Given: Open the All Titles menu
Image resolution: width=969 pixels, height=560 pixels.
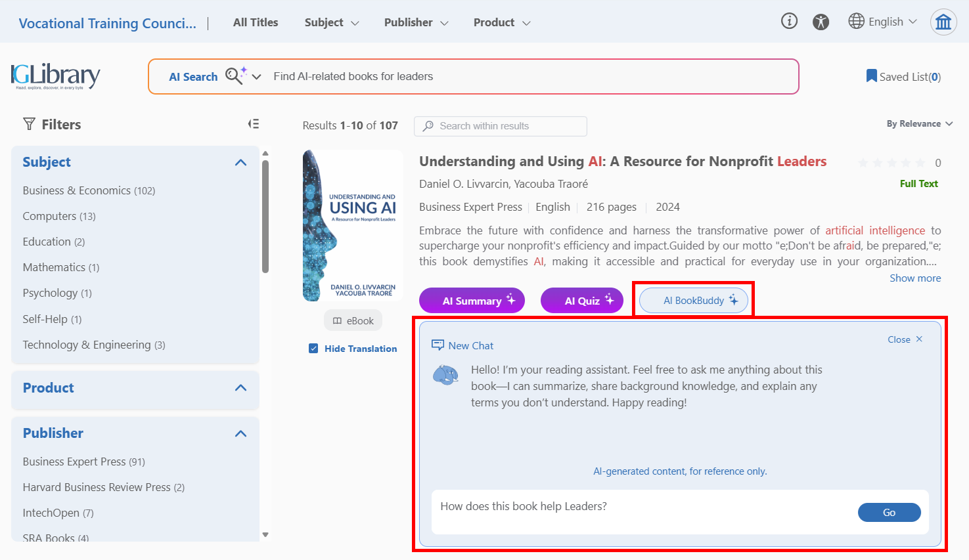Looking at the screenshot, I should (256, 22).
